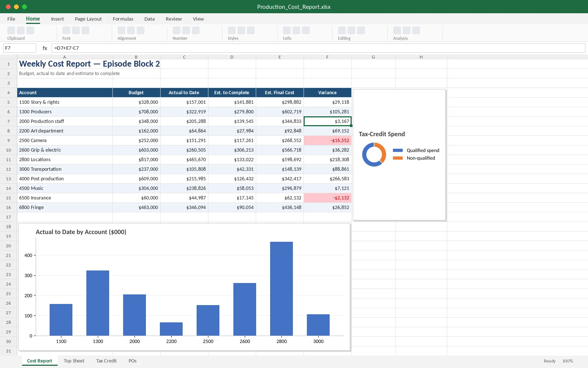This screenshot has height=368, width=588.
Task: Click the 2800 bar in the chart
Action: [282, 289]
